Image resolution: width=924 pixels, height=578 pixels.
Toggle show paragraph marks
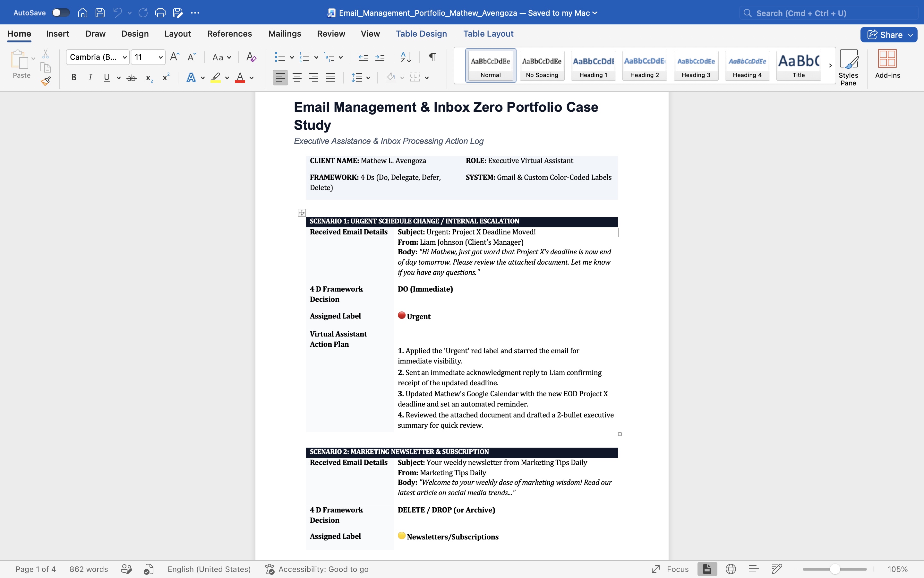click(432, 57)
